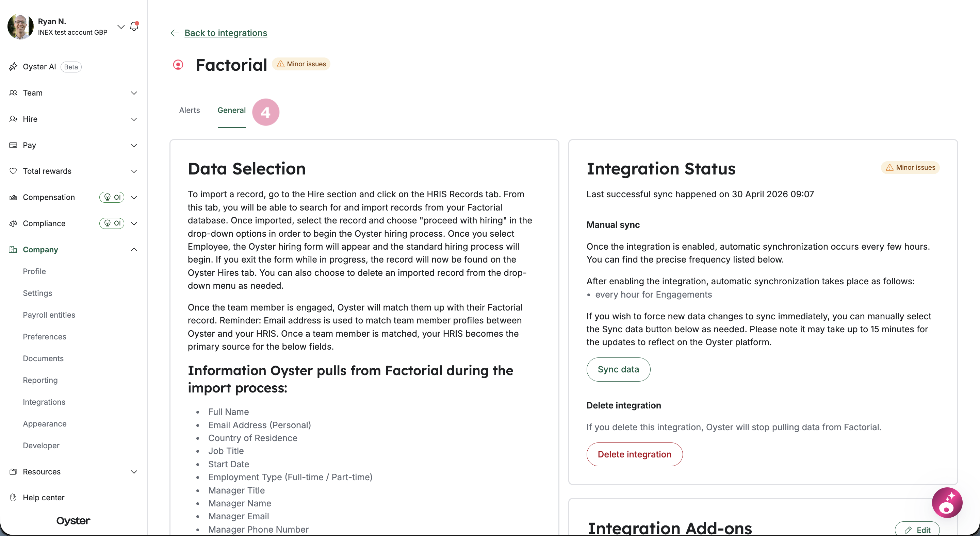The image size is (980, 536).
Task: Click the Hire person-plus icon
Action: tap(13, 119)
